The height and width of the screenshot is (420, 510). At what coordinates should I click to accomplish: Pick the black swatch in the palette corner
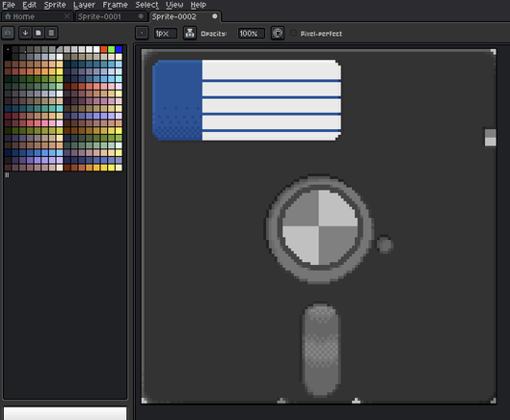8,49
